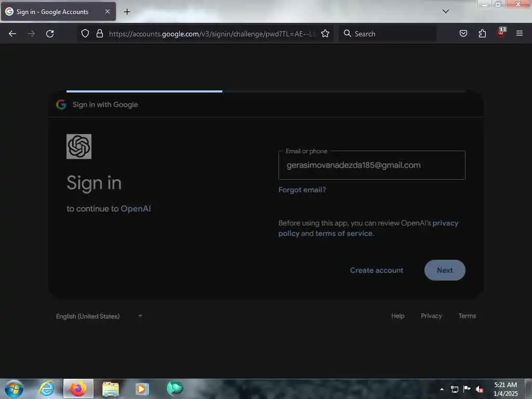The image size is (532, 399).
Task: Click the Google G logo
Action: pos(61,104)
